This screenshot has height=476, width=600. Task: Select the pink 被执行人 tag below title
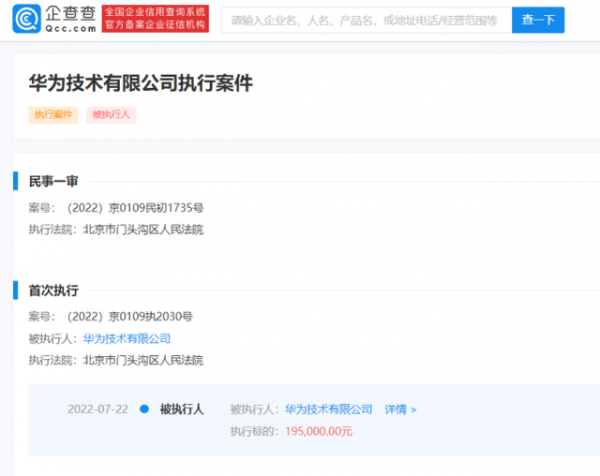pos(111,114)
